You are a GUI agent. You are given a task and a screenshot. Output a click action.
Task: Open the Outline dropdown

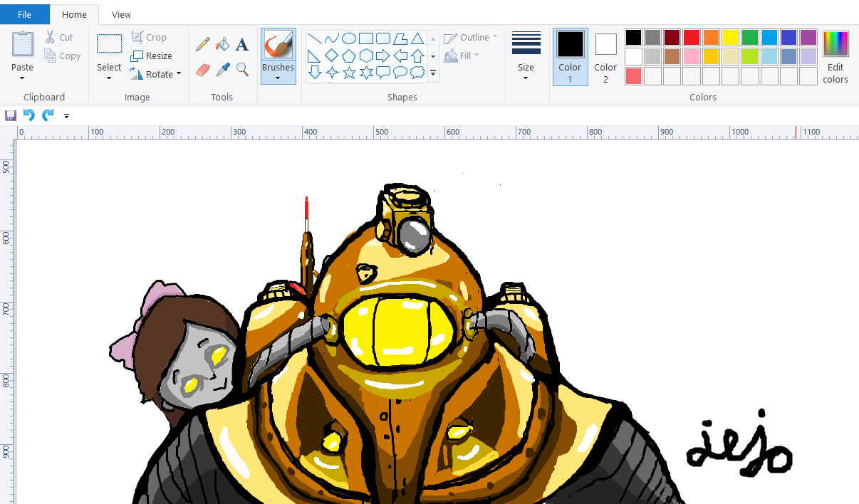[471, 38]
